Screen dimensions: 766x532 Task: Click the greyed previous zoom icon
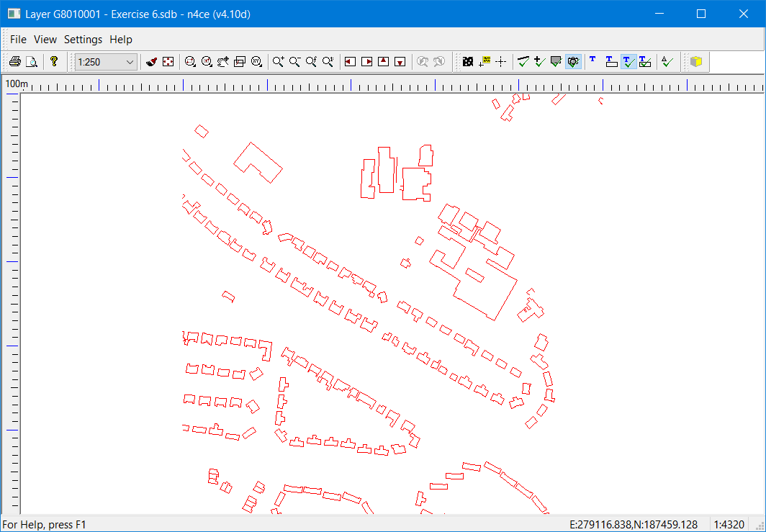click(423, 62)
